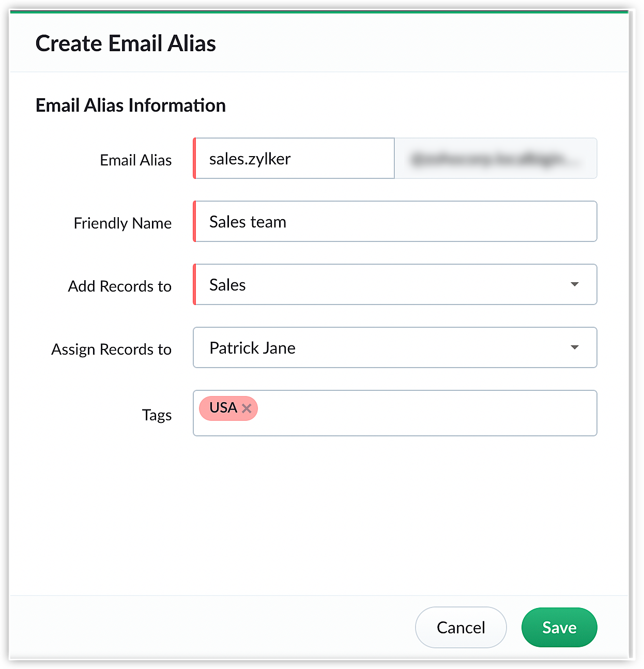This screenshot has height=669, width=644.
Task: Click the Patrick Jane assignee selection
Action: (252, 348)
